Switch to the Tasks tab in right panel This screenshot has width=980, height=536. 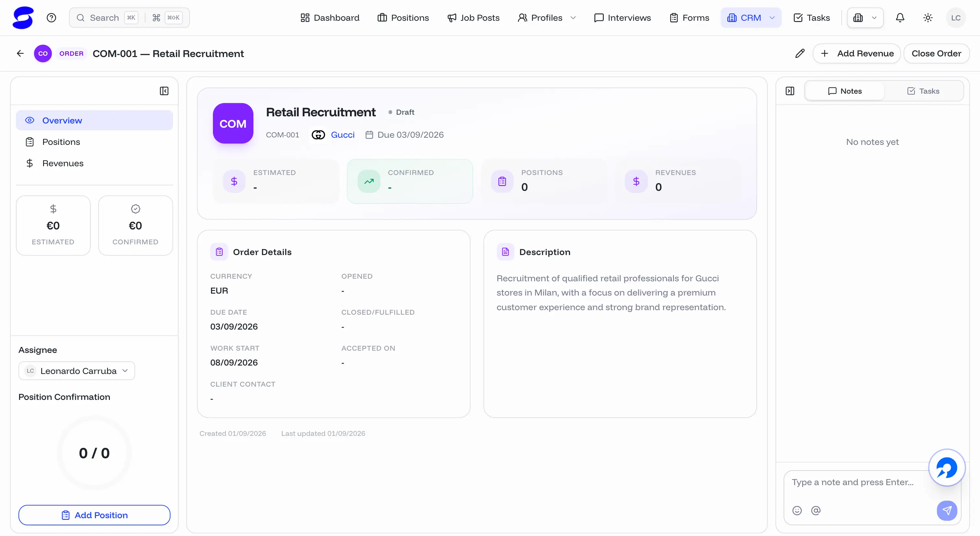[x=923, y=91]
